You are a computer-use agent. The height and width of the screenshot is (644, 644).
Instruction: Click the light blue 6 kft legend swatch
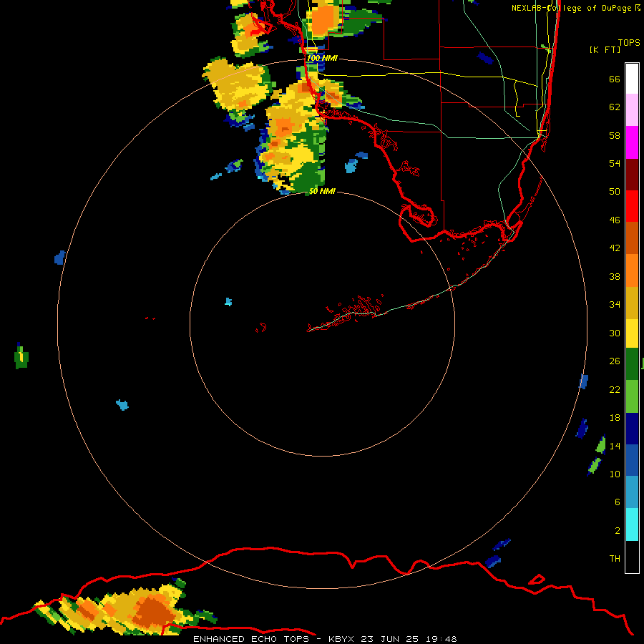tap(632, 492)
